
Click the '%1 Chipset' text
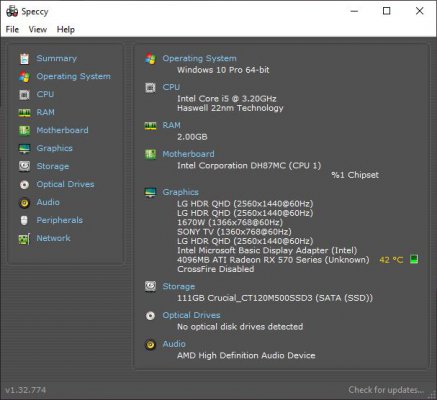click(x=355, y=175)
